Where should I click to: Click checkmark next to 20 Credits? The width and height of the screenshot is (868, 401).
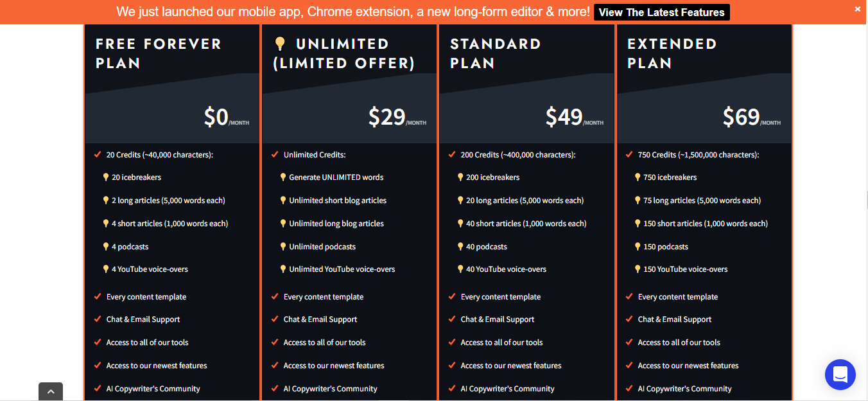98,155
